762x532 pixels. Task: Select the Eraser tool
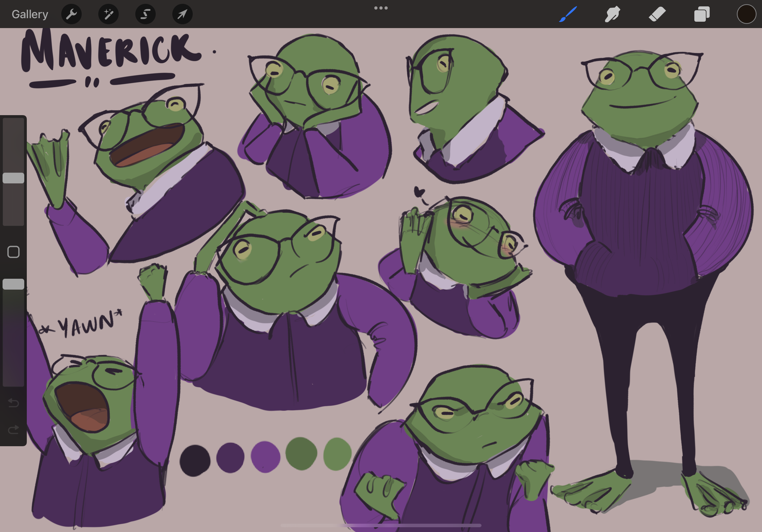(657, 14)
